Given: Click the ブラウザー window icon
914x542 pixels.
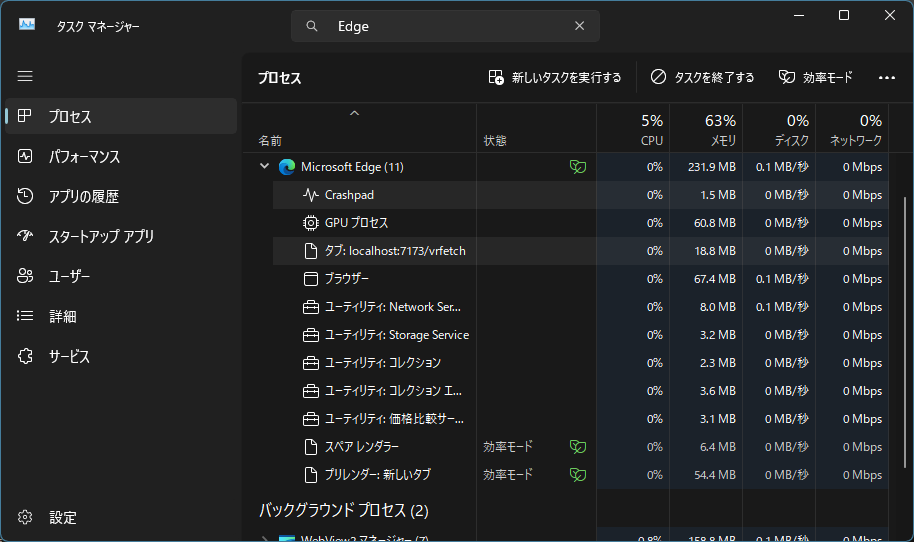Looking at the screenshot, I should tap(311, 279).
